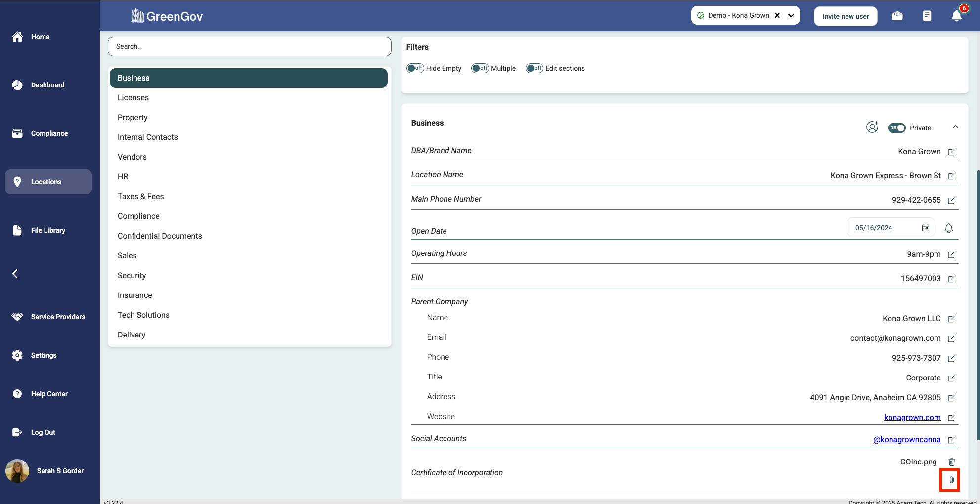
Task: Edit the Operating Hours value
Action: point(951,254)
